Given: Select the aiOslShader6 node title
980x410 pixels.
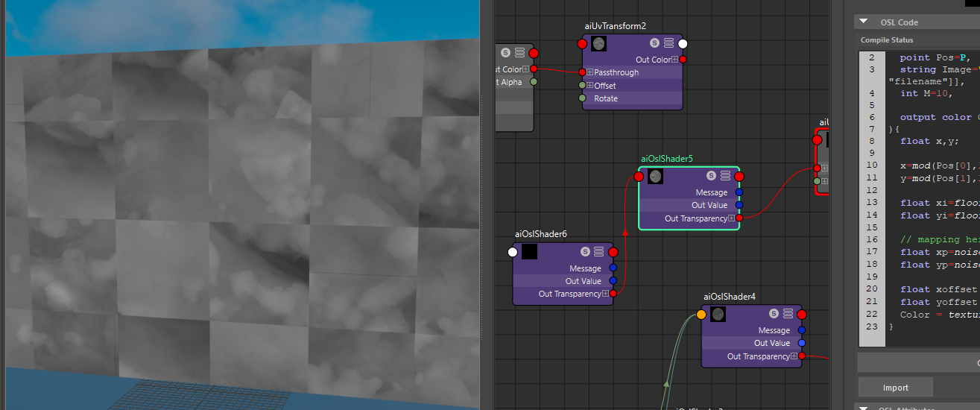Looking at the screenshot, I should [541, 234].
